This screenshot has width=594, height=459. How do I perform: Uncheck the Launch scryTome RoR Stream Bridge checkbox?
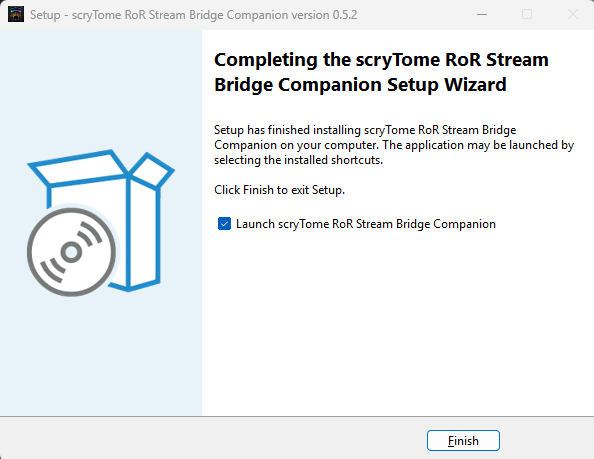click(224, 223)
